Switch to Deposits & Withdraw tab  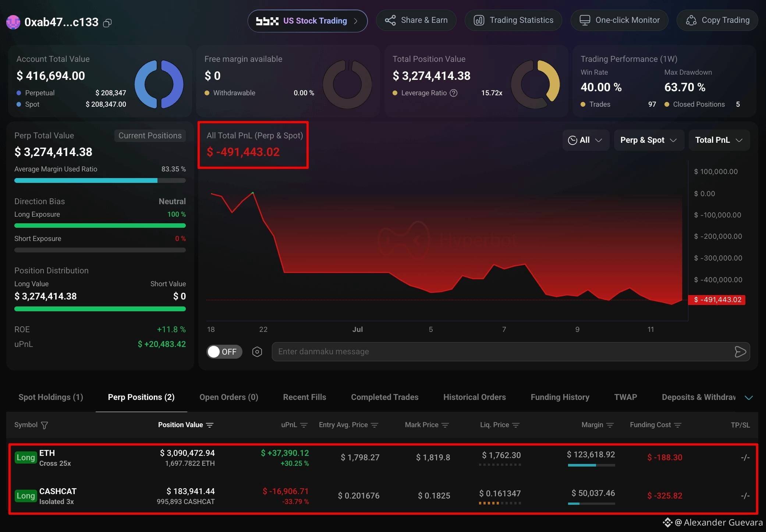click(x=699, y=397)
